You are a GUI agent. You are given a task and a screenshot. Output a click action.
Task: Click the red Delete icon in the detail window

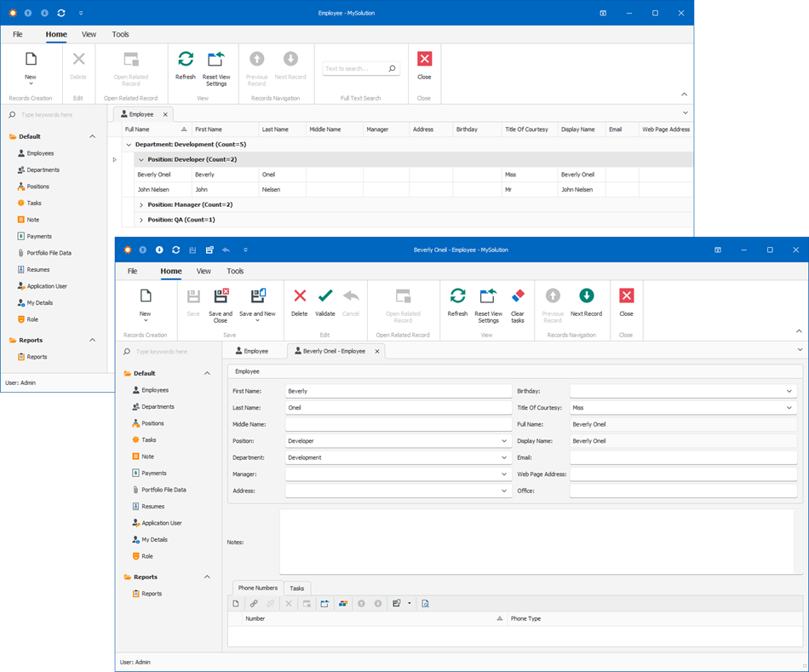click(300, 296)
